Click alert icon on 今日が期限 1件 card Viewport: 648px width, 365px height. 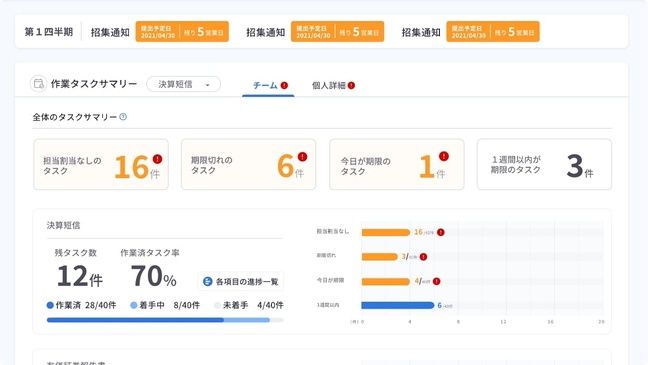point(444,156)
